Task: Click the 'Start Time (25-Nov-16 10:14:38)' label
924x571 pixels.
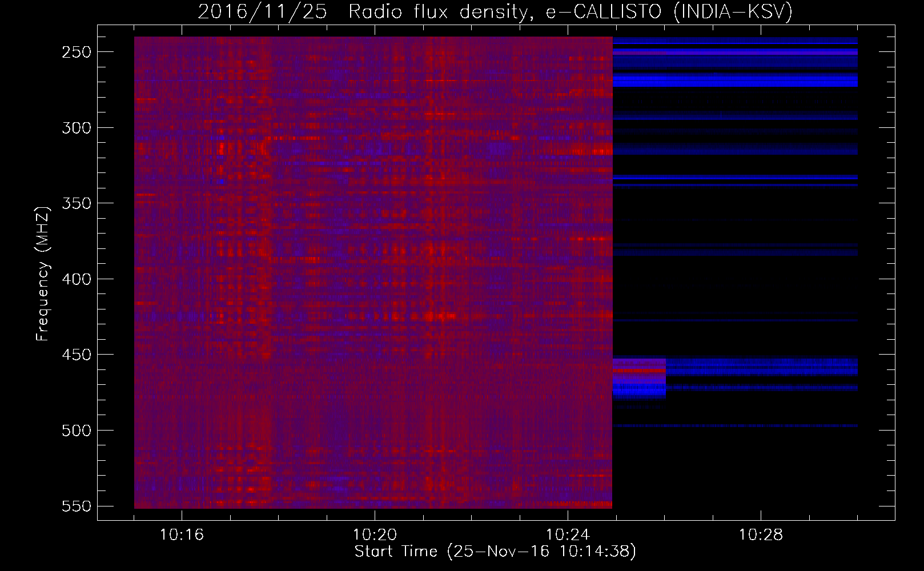Action: click(x=495, y=552)
